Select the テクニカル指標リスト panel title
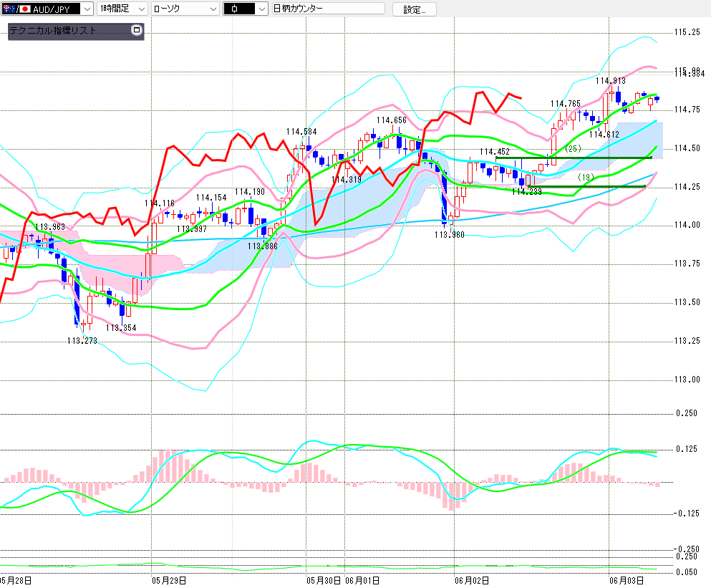 pos(52,30)
